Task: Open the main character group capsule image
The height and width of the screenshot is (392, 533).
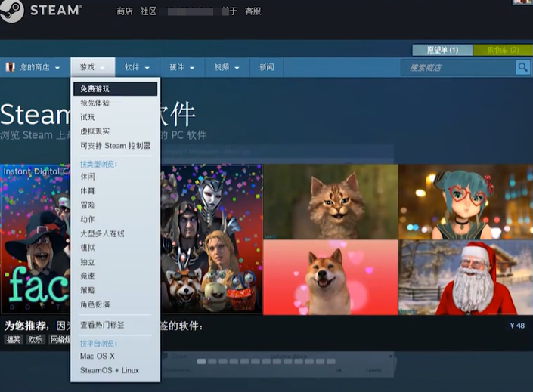Action: coord(211,239)
